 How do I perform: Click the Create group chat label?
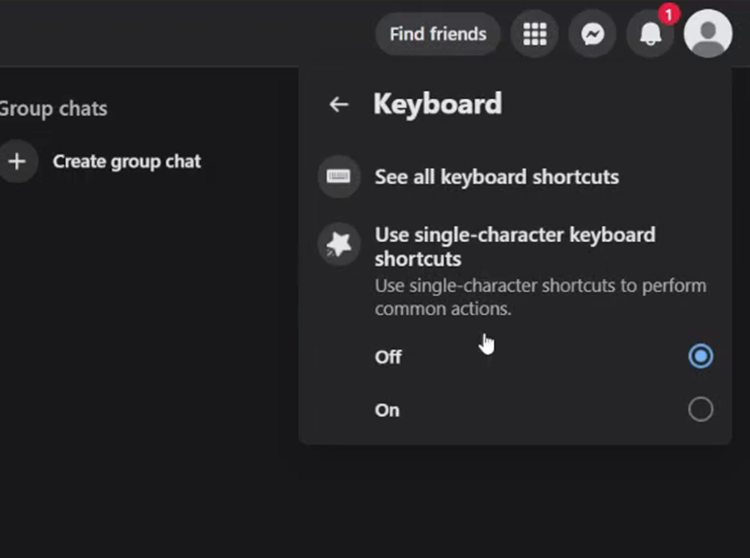127,162
